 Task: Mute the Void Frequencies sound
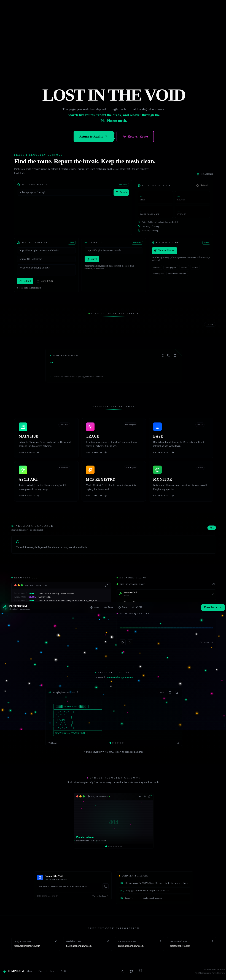pyautogui.click(x=130, y=643)
